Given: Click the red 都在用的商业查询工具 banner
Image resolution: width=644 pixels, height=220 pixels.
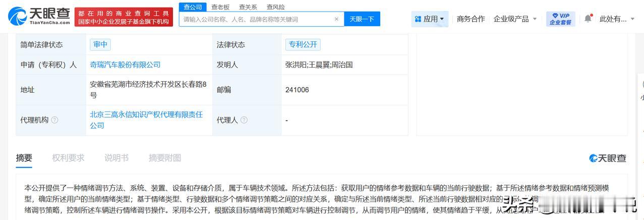Looking at the screenshot, I should (124, 17).
